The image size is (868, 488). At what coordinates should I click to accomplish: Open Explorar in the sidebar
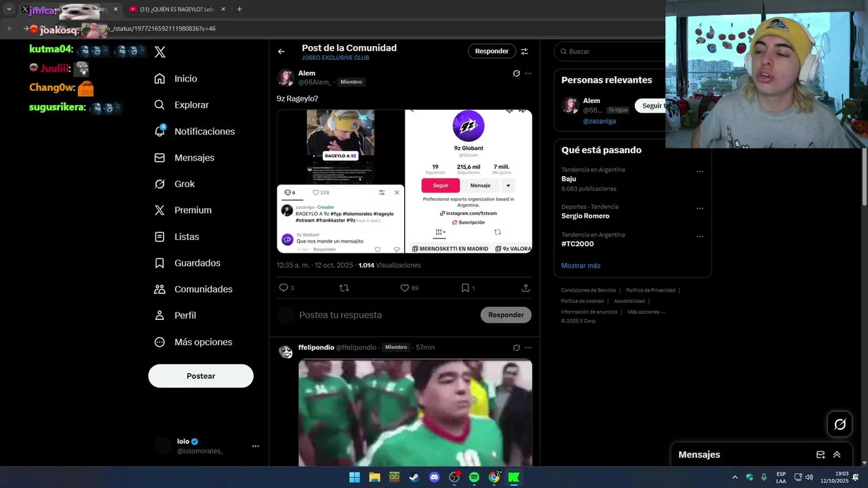pos(181,105)
